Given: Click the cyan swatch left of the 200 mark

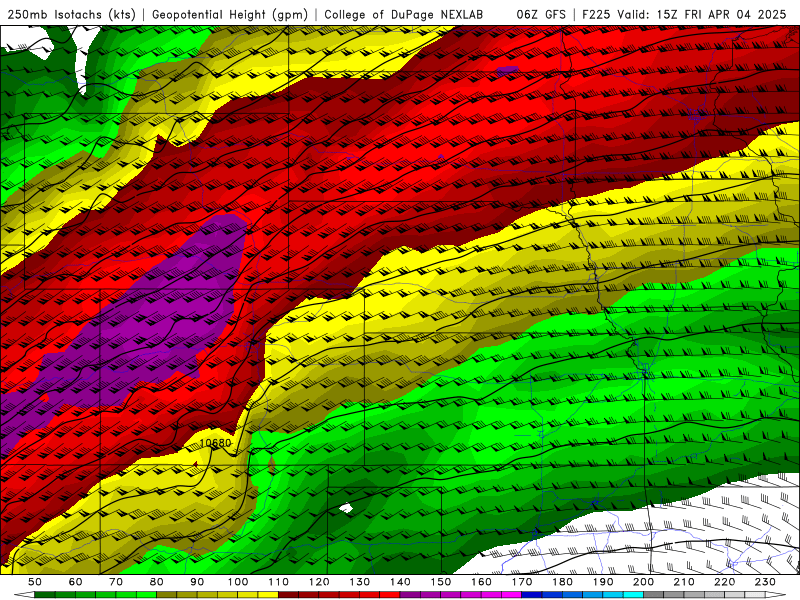Looking at the screenshot, I should (x=633, y=595).
